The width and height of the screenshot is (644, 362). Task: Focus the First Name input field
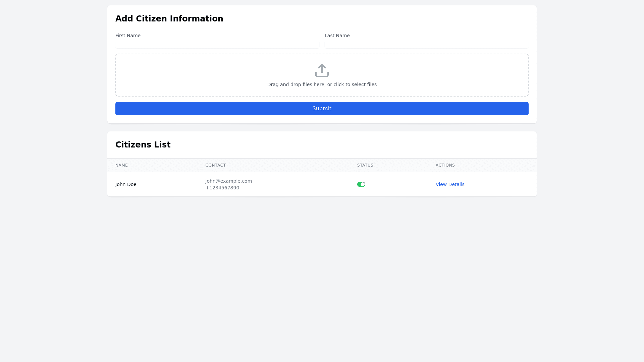(217, 45)
